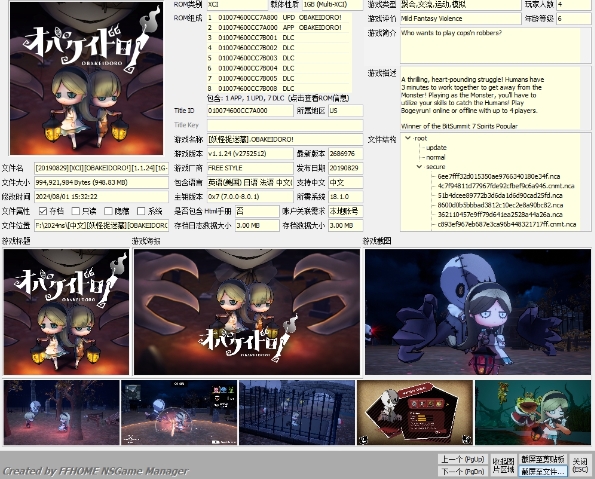This screenshot has width=595, height=479.
Task: Open the pentagon character stats thumbnail
Action: click(x=415, y=413)
